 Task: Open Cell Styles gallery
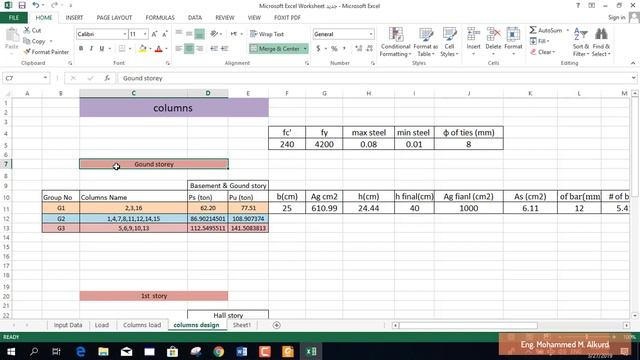pos(449,42)
